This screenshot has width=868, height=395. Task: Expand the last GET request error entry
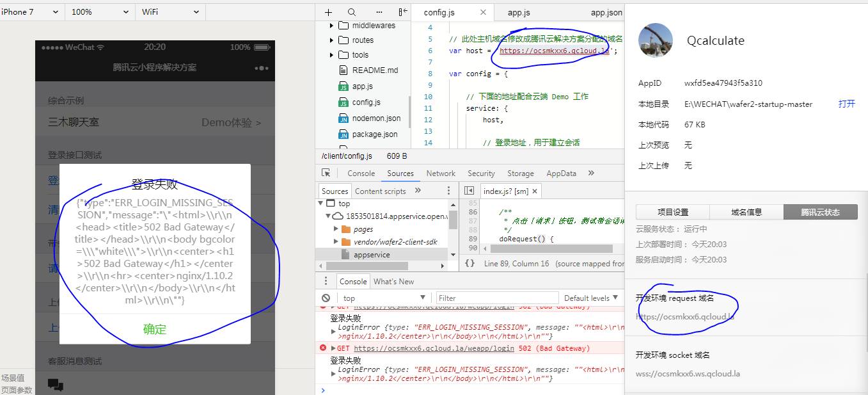pos(333,348)
